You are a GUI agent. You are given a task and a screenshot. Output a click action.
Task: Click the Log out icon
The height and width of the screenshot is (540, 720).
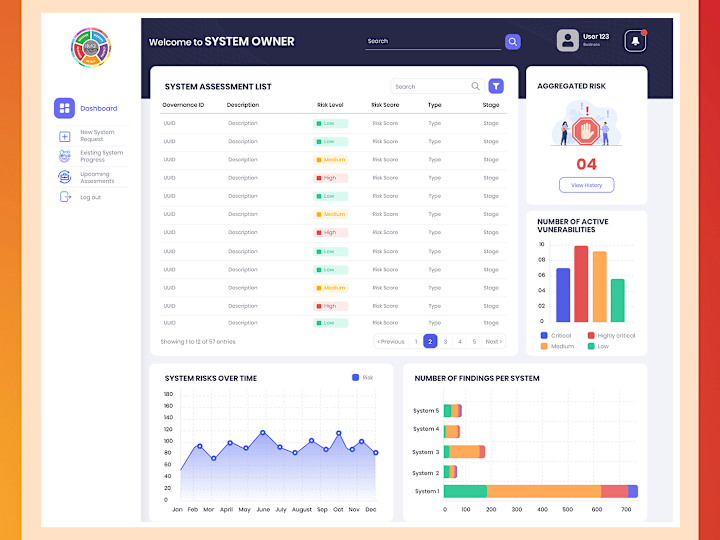65,197
